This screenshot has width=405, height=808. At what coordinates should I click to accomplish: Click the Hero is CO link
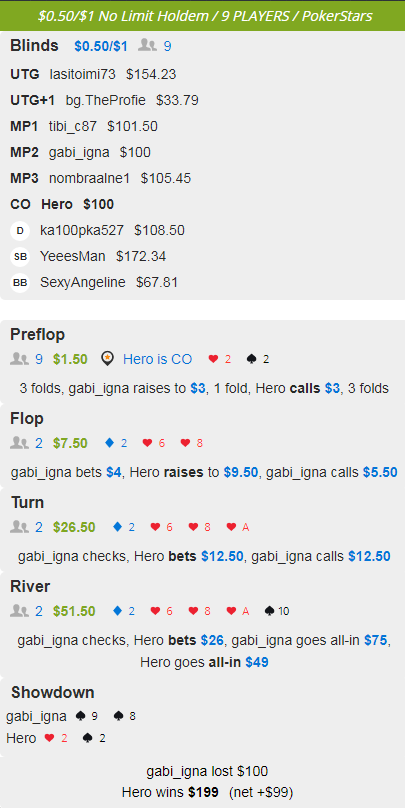[157, 359]
